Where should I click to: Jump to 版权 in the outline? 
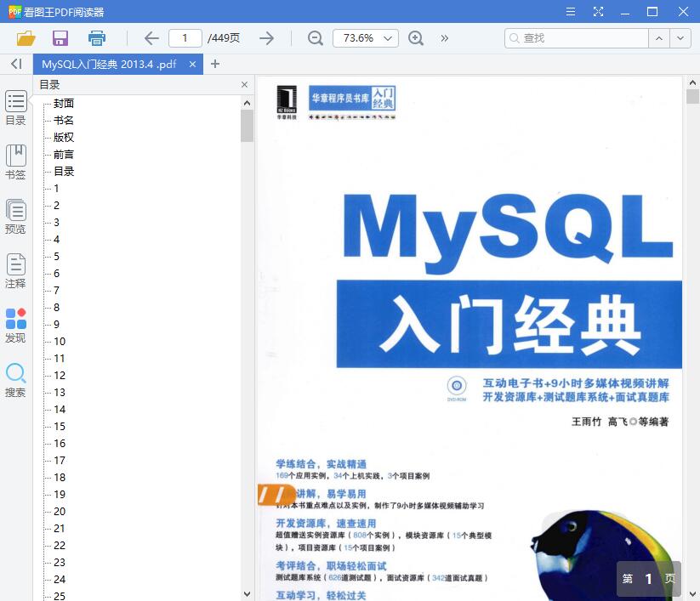tap(64, 138)
